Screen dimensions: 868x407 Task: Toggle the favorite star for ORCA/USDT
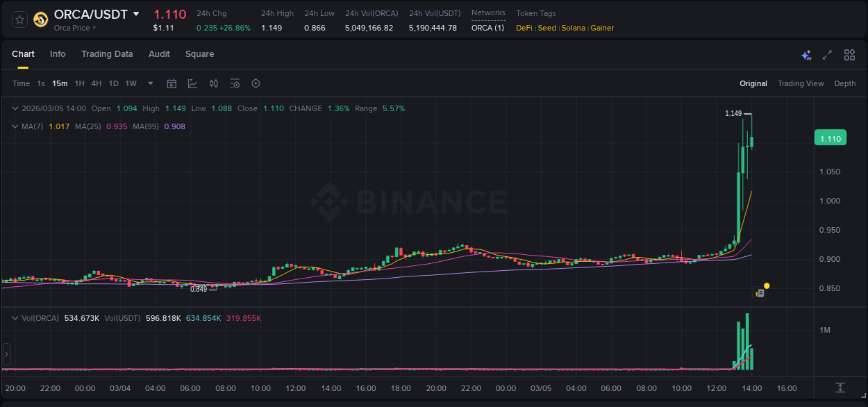tap(19, 19)
